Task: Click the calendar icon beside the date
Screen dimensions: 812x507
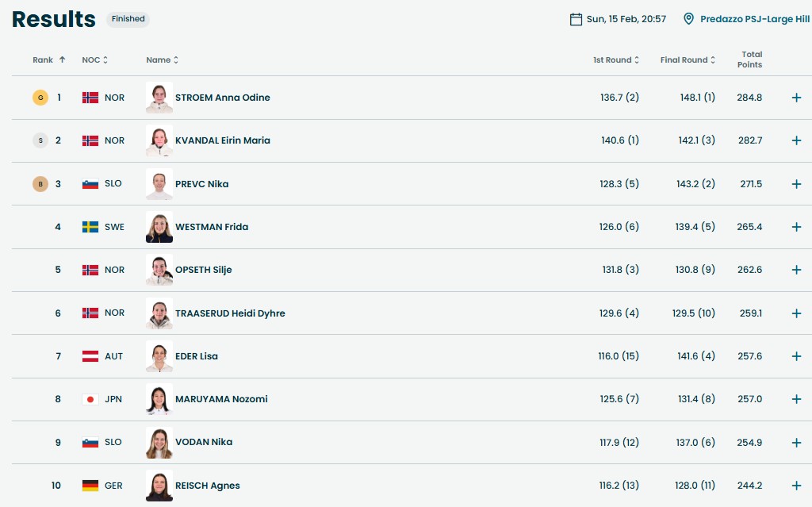Action: (576, 19)
